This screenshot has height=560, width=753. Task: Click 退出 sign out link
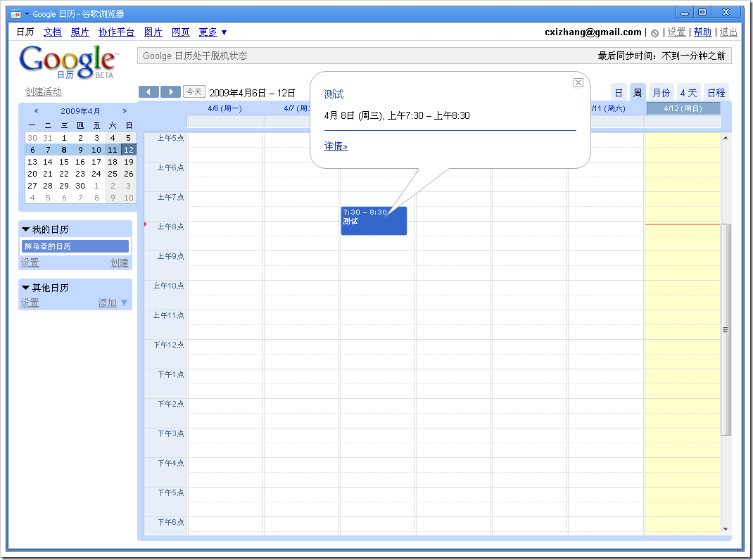[x=728, y=32]
